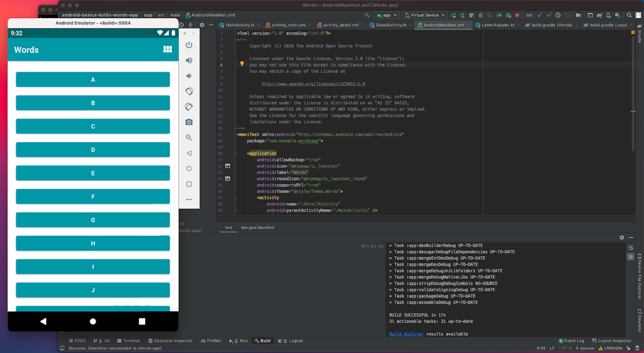644x353 pixels.
Task: Take an emulator screenshot with camera icon
Action: tap(189, 122)
